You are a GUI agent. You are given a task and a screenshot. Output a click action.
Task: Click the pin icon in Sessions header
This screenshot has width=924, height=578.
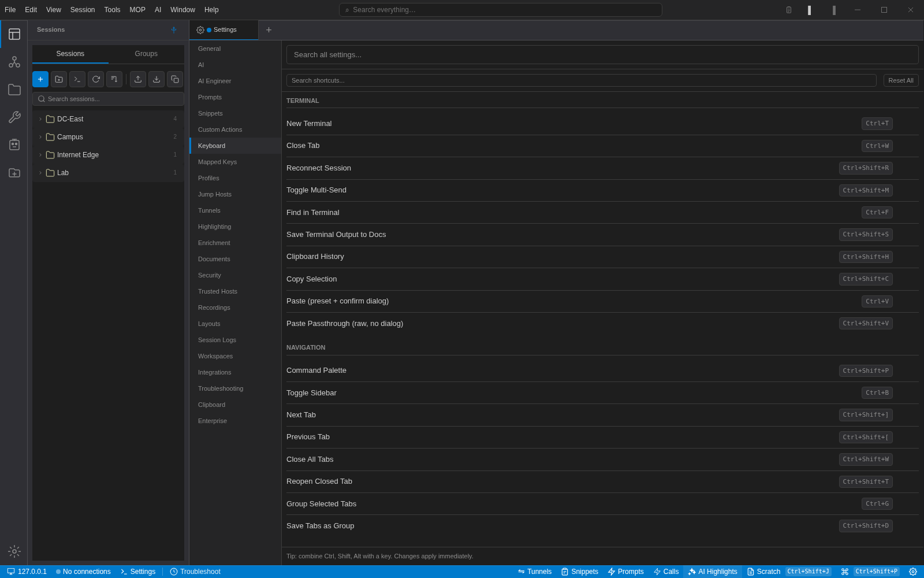(x=174, y=30)
